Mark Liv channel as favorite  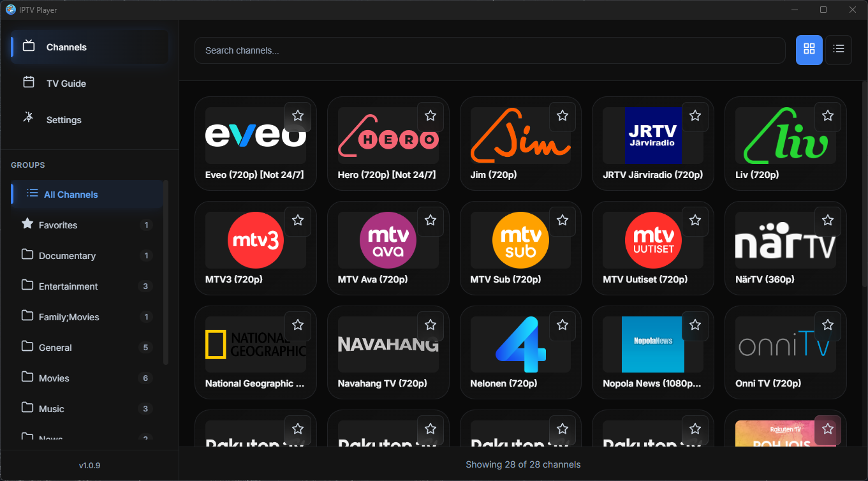[x=828, y=116]
